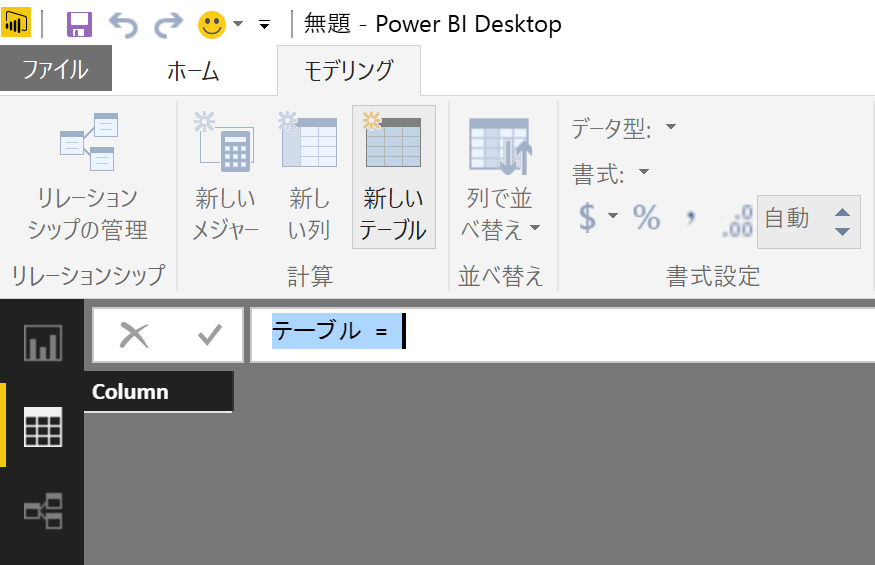Viewport: 875px width, 565px height.
Task: Click the smiley feedback icon
Action: point(212,25)
